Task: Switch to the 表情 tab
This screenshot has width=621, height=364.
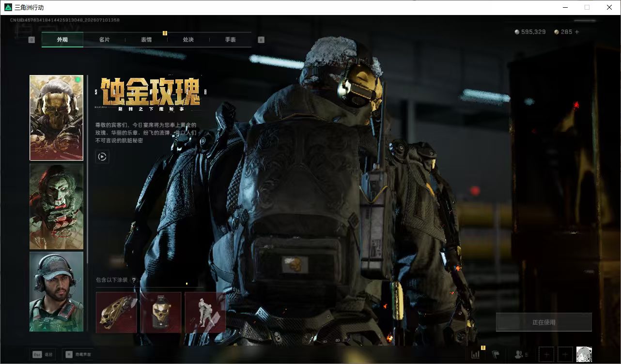Action: point(146,40)
